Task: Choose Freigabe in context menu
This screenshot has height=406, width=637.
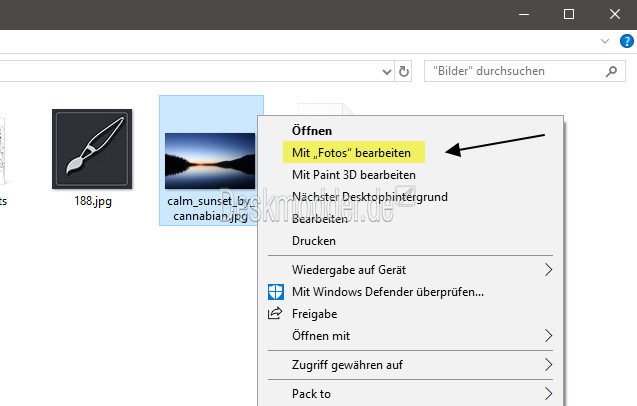Action: coord(314,314)
